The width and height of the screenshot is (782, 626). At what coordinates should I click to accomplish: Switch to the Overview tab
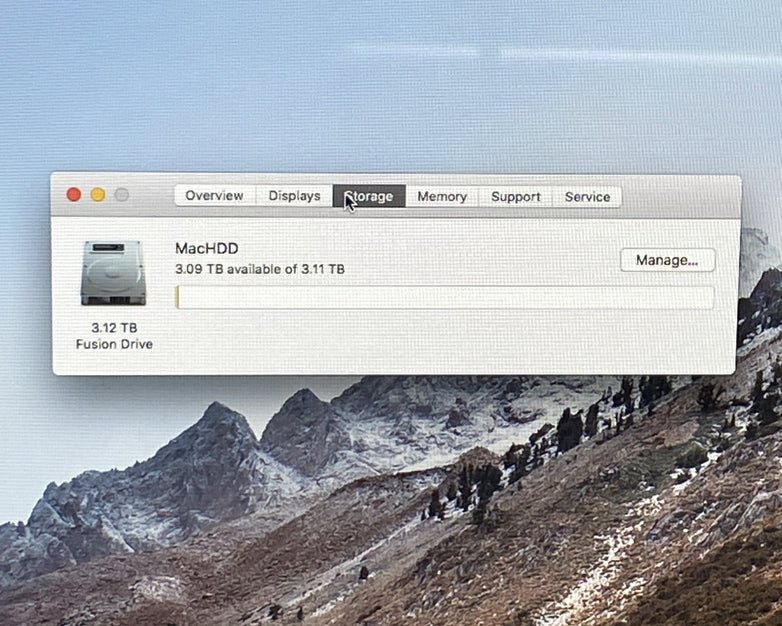coord(214,196)
